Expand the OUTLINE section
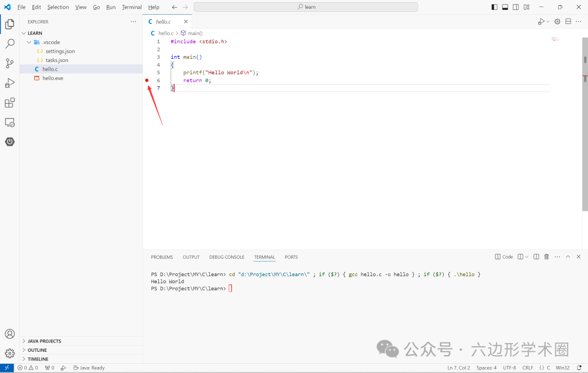The height and width of the screenshot is (373, 588). click(38, 350)
